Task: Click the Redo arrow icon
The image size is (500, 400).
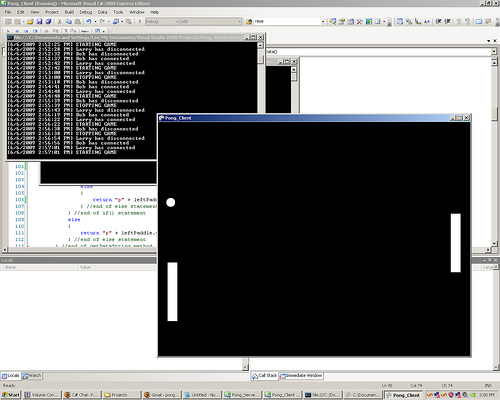Action: 102,22
